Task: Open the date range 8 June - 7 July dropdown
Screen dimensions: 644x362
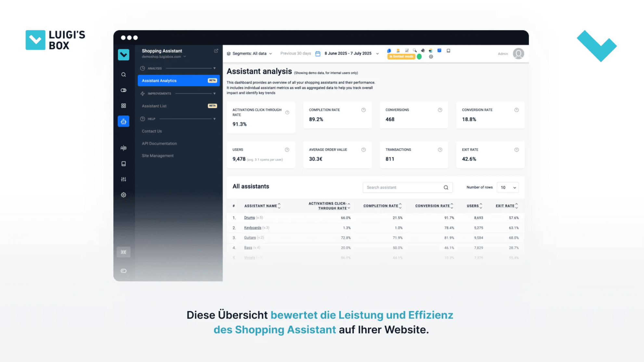Action: pyautogui.click(x=352, y=54)
